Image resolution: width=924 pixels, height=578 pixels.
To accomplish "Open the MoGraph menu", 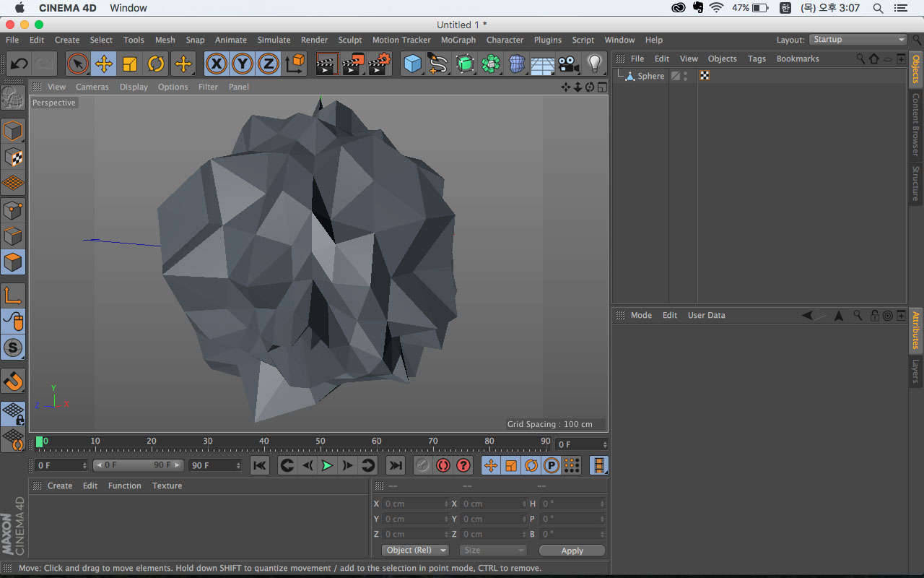I will (x=458, y=40).
